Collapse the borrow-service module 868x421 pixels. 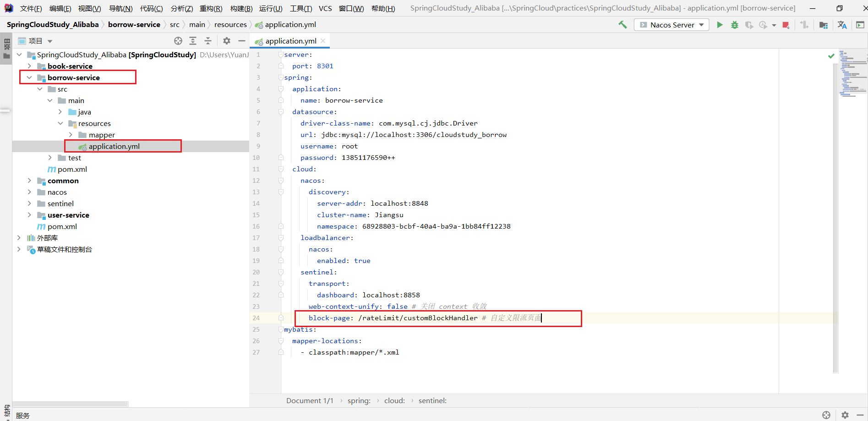[x=29, y=77]
